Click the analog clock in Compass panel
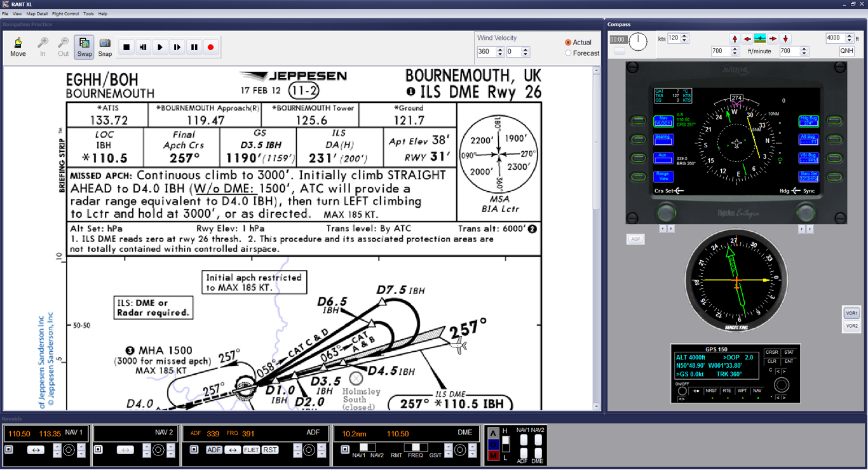 (638, 42)
